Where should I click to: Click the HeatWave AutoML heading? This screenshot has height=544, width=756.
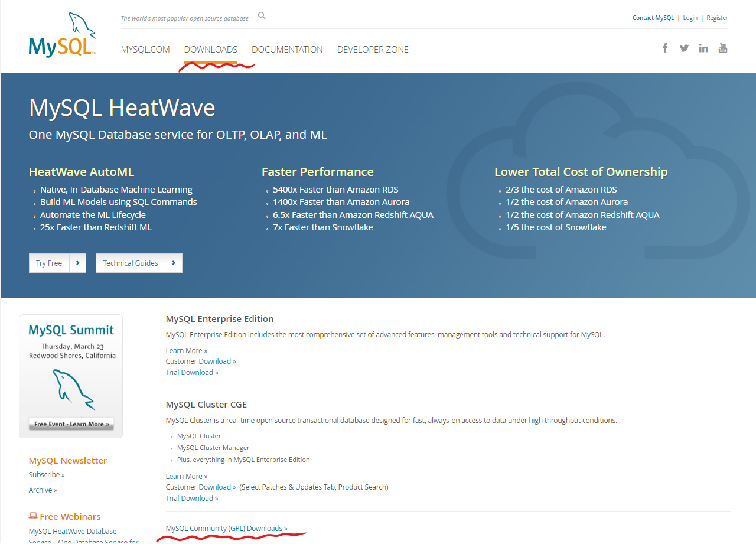(82, 172)
